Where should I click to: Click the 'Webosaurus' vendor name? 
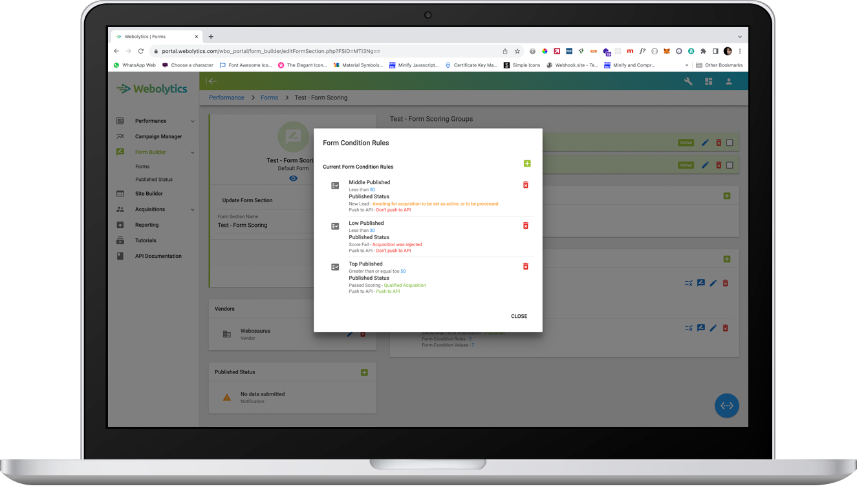[255, 331]
